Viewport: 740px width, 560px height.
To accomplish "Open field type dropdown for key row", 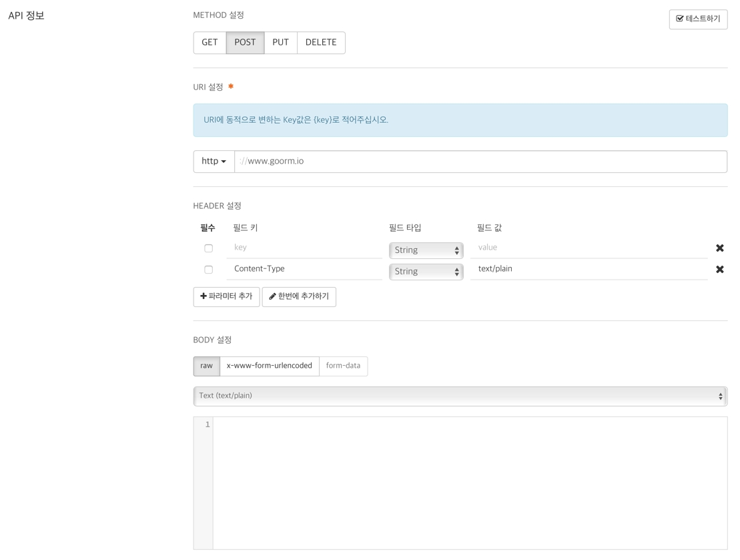I will (x=426, y=250).
